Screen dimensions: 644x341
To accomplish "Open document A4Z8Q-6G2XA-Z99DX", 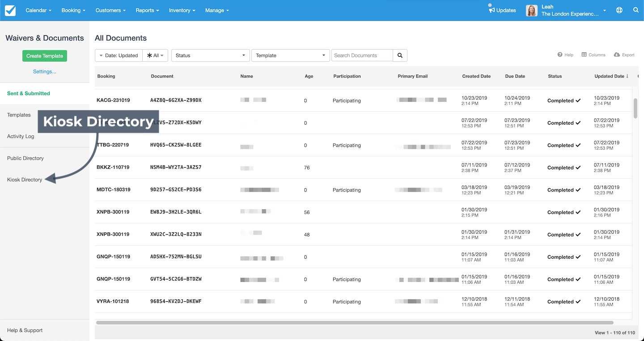I will [x=176, y=101].
